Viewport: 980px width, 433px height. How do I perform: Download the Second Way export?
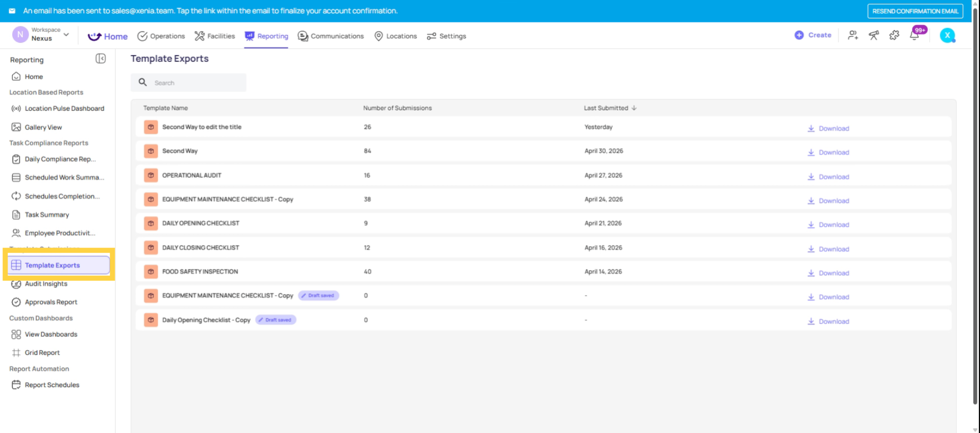(x=828, y=152)
